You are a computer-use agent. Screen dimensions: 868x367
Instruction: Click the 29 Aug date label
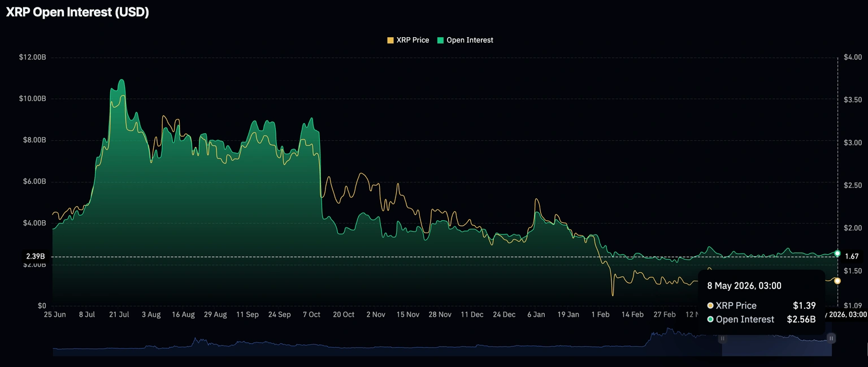[215, 314]
